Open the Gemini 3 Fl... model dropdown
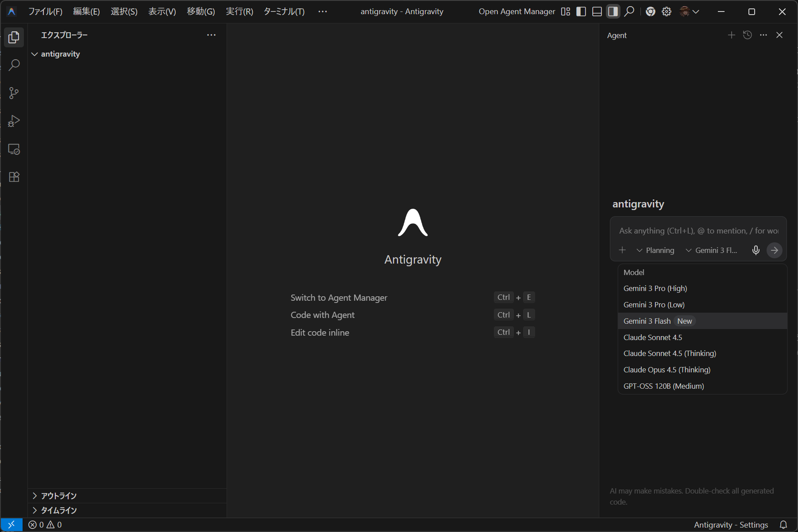Viewport: 798px width, 532px height. (712, 250)
